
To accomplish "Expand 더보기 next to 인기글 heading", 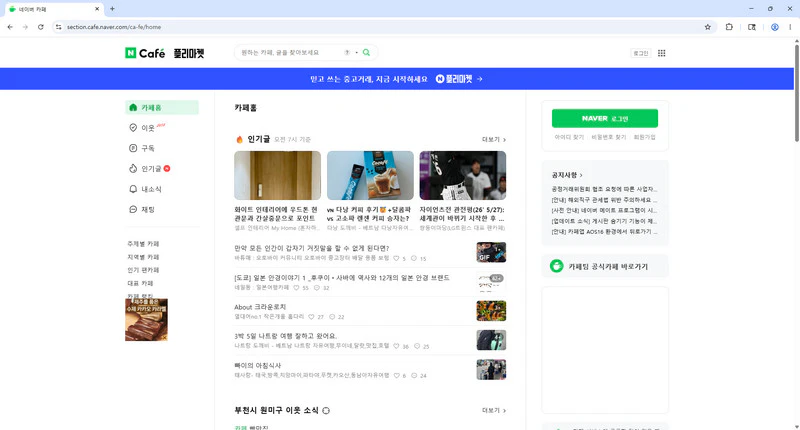I will coord(494,139).
